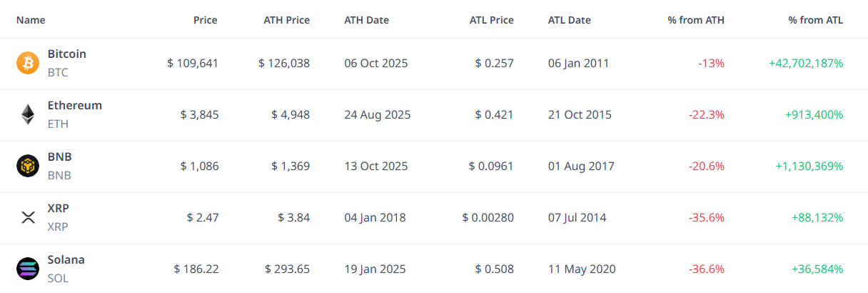Click BNB's +1,130,369% from ATL value
Image resolution: width=868 pixels, height=293 pixels.
809,166
